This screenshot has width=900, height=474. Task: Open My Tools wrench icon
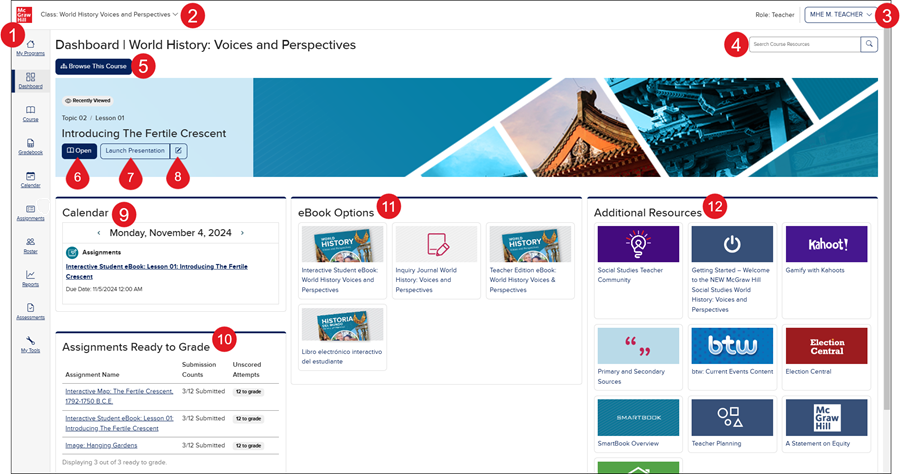(x=30, y=344)
